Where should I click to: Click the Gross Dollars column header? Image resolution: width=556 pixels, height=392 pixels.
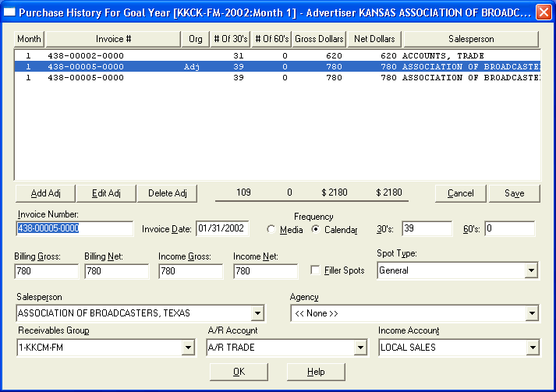pos(319,39)
